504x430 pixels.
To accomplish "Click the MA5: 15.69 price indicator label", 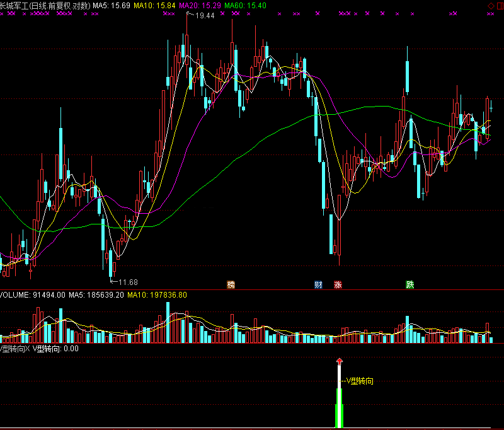I will click(x=112, y=6).
